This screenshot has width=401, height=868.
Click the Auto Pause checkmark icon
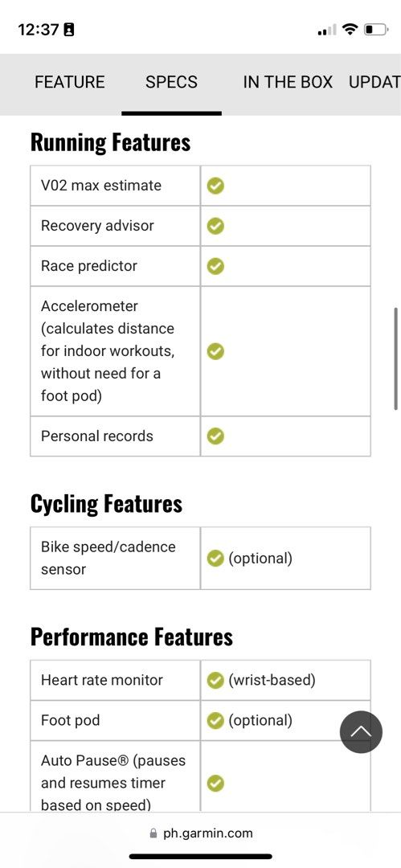(x=215, y=783)
